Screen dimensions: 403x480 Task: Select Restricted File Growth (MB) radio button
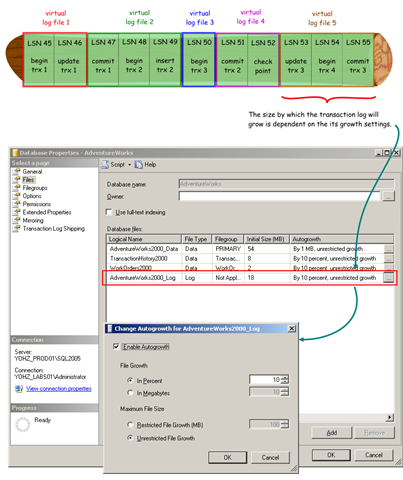[130, 425]
